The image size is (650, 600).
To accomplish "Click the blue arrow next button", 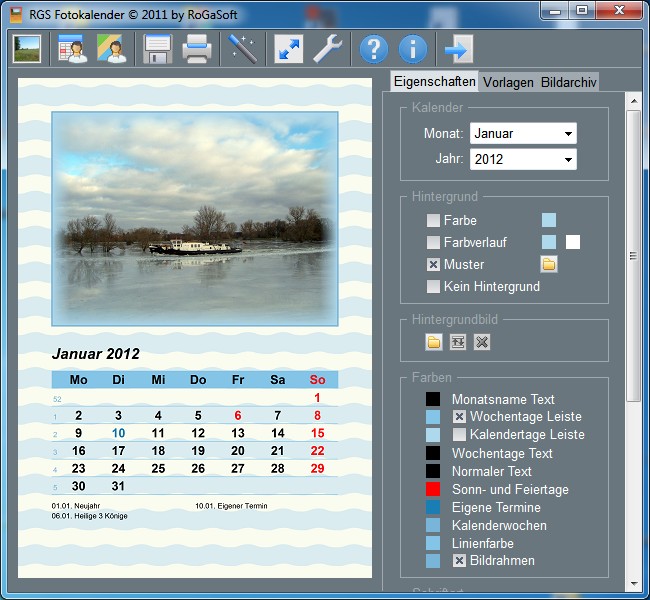I will coord(458,48).
